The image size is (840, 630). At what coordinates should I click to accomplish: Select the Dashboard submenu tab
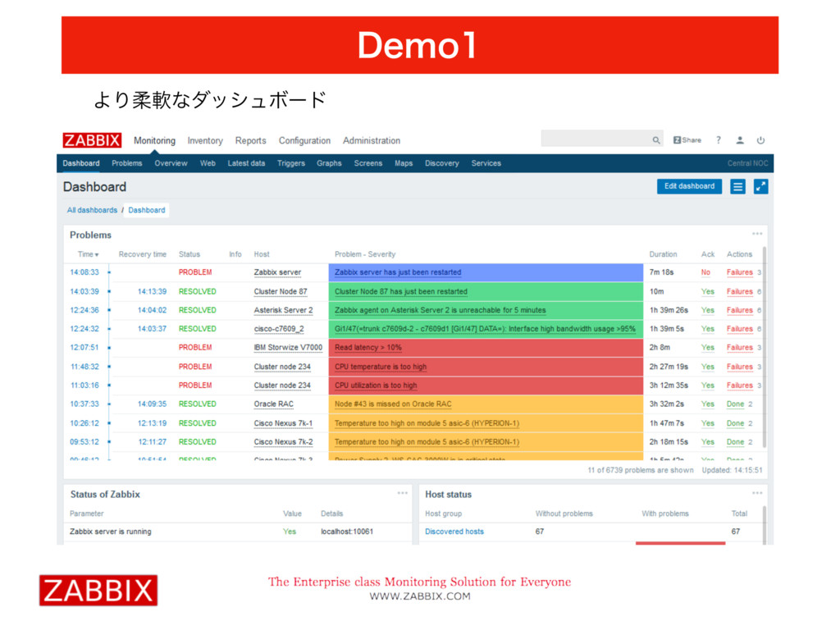coord(81,163)
